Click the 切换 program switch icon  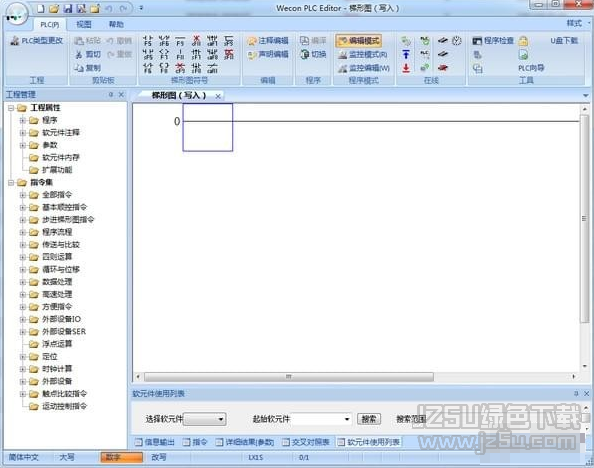(305, 55)
